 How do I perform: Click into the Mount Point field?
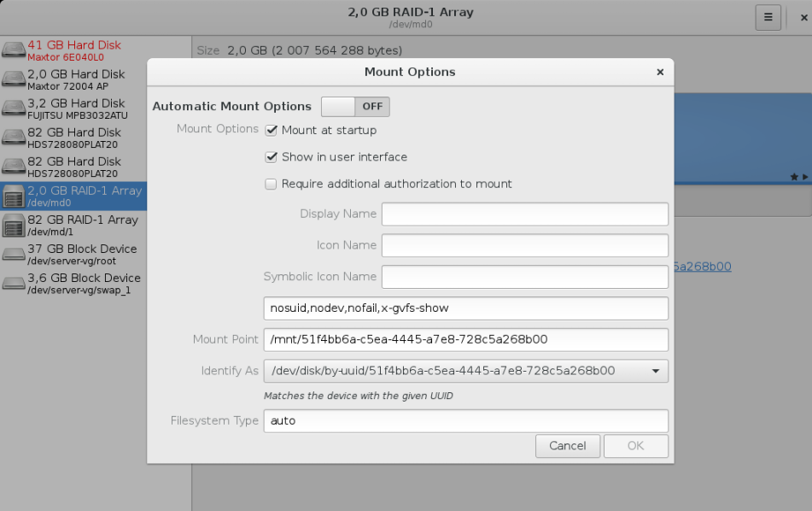pos(466,339)
